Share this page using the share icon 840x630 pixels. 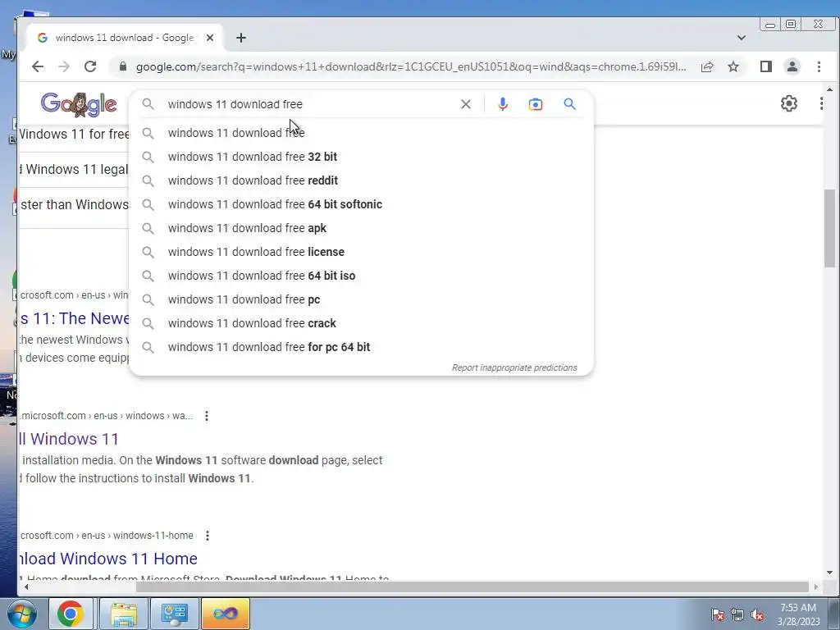tap(707, 66)
